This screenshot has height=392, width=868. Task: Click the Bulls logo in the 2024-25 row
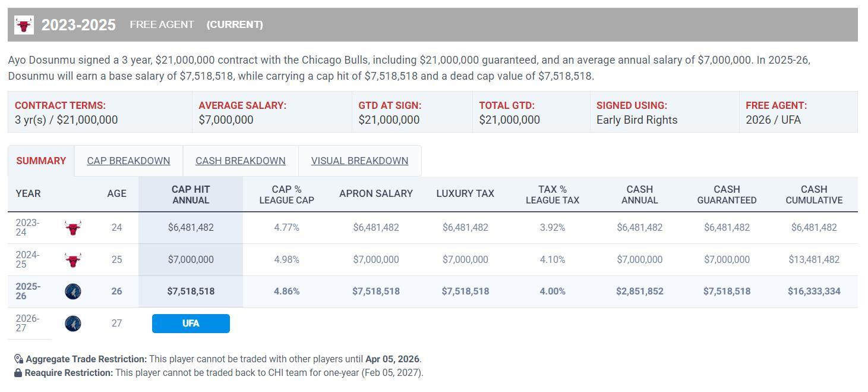72,260
